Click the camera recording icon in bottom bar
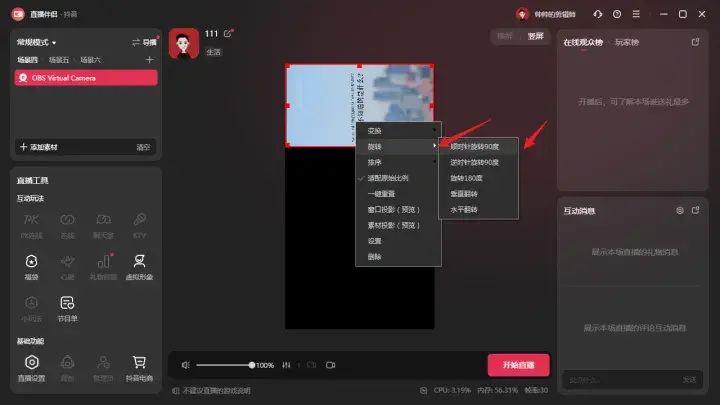The image size is (720, 405). pos(331,365)
